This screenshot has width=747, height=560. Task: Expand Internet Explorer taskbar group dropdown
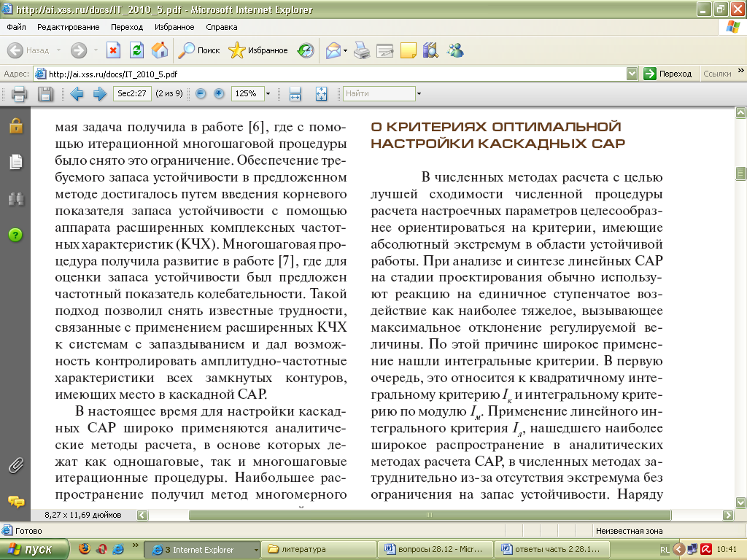pyautogui.click(x=256, y=550)
